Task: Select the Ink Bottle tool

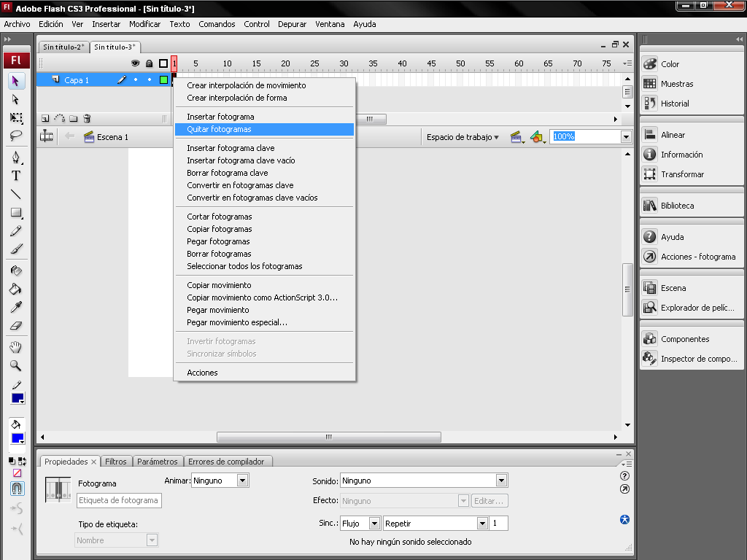Action: point(16,271)
